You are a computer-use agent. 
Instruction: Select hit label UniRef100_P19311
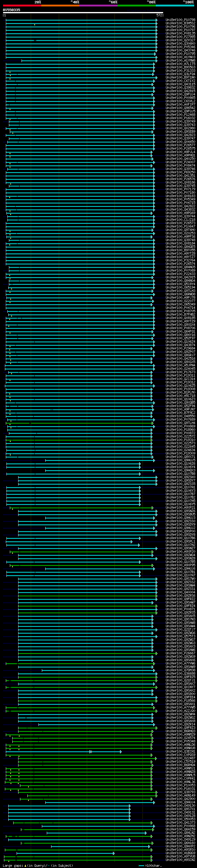180,376
